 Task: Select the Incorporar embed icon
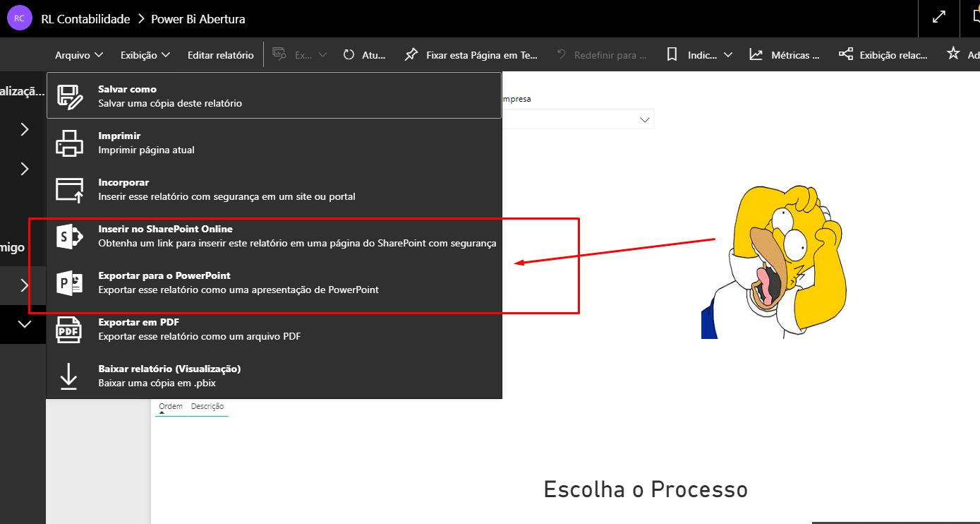tap(68, 188)
